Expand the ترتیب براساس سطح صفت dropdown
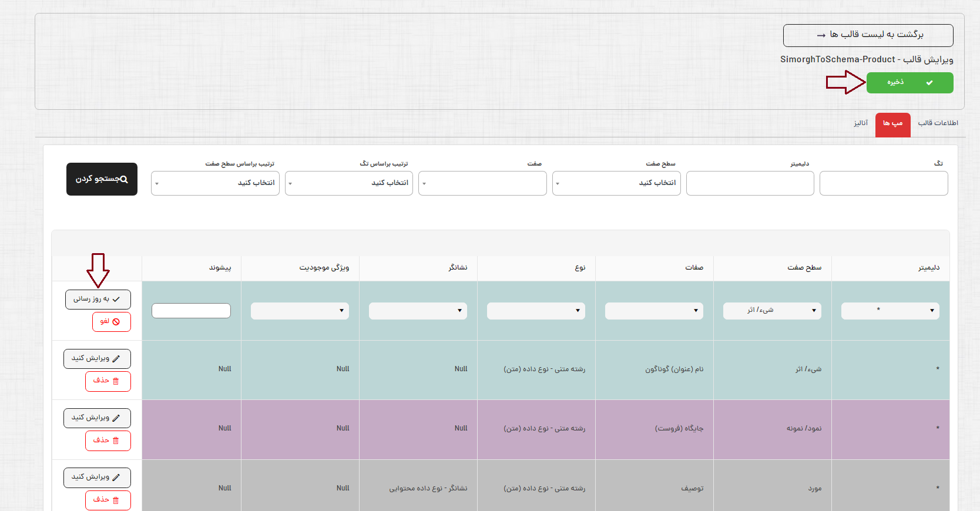Viewport: 980px width, 511px height. (x=215, y=183)
